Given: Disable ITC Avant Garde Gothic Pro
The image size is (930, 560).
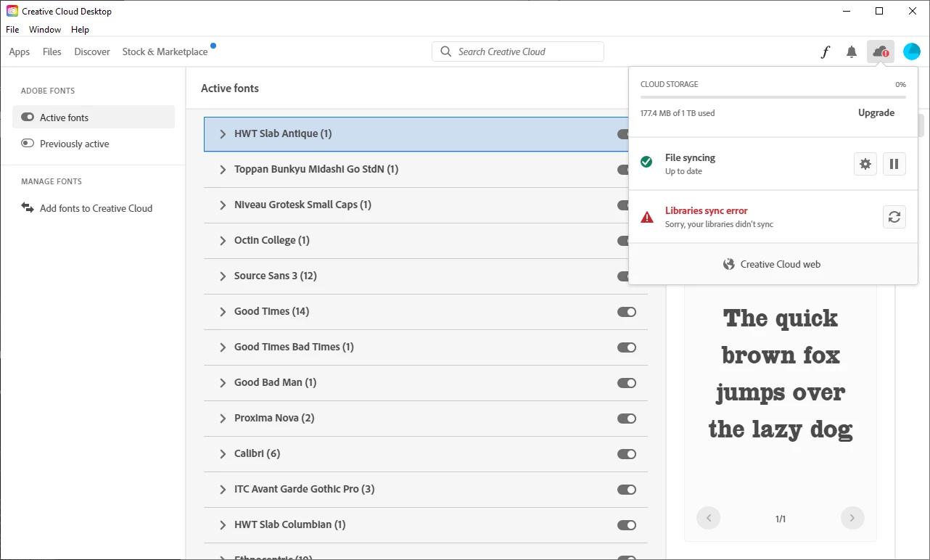Looking at the screenshot, I should 627,490.
